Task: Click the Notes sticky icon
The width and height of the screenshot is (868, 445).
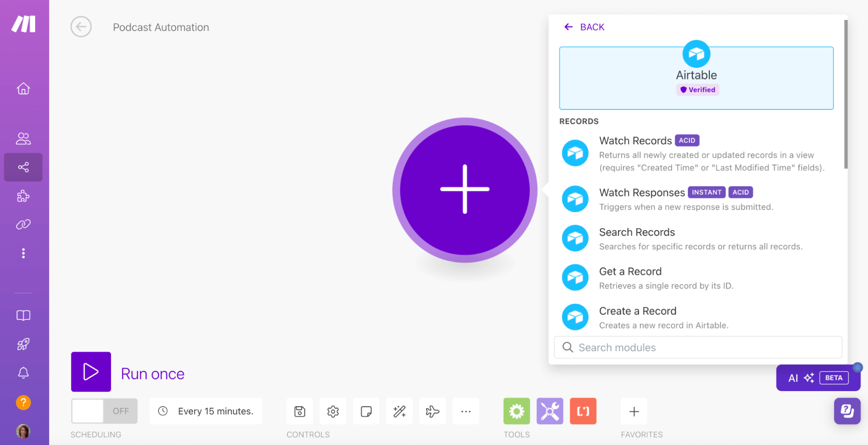Action: tap(366, 411)
